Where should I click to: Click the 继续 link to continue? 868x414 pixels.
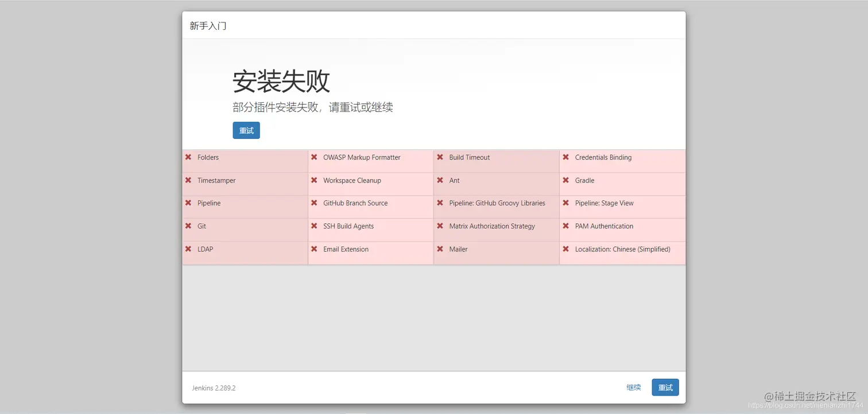[x=634, y=388]
